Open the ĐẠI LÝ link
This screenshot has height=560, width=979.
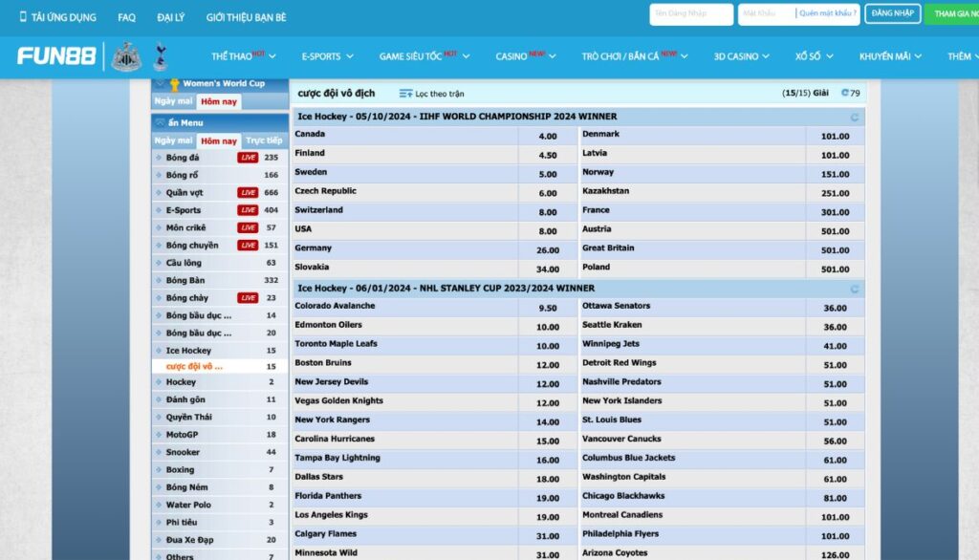click(x=171, y=17)
